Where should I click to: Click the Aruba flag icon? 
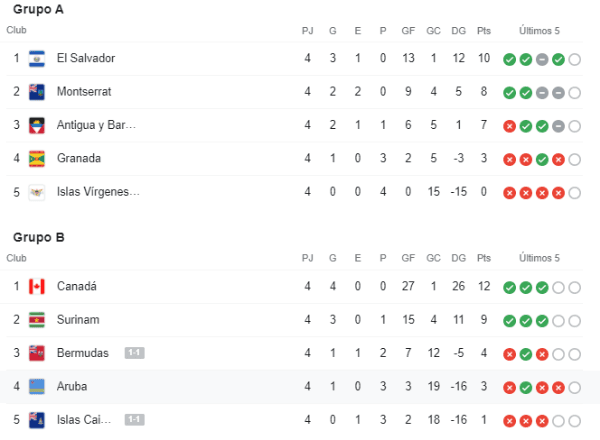(x=37, y=386)
